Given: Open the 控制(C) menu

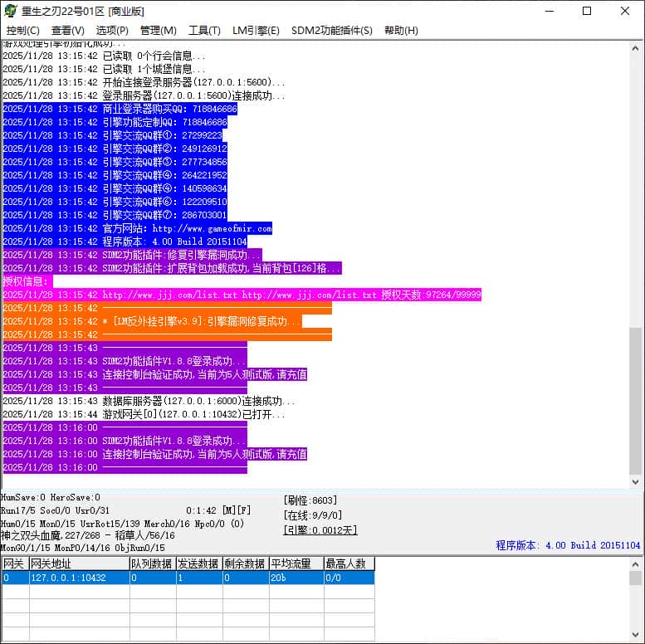Looking at the screenshot, I should pyautogui.click(x=22, y=31).
